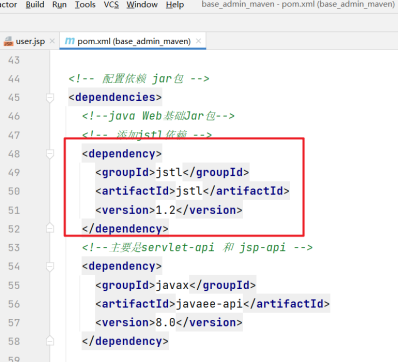Click the JSP file icon on user.jsp tab
This screenshot has width=399, height=362.
tap(8, 41)
